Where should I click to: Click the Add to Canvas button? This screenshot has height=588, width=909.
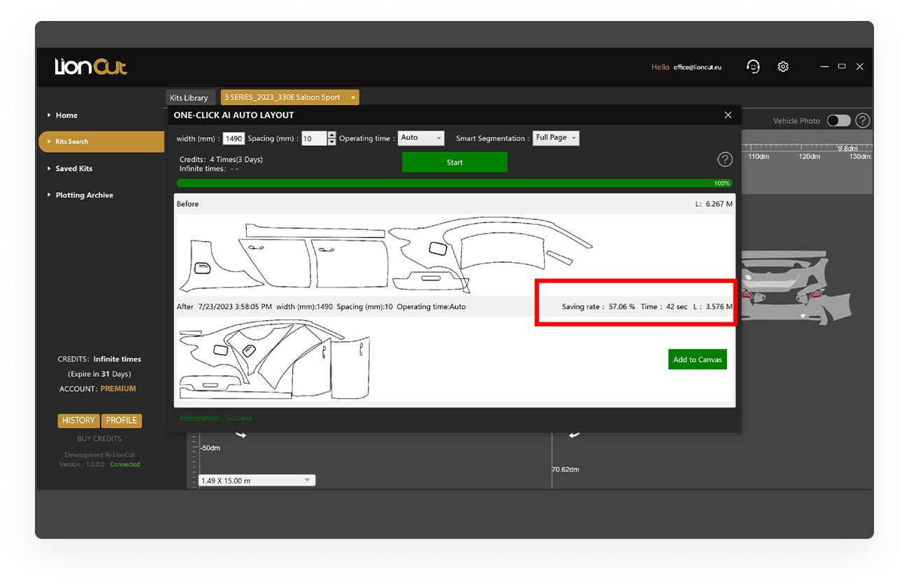pos(697,359)
